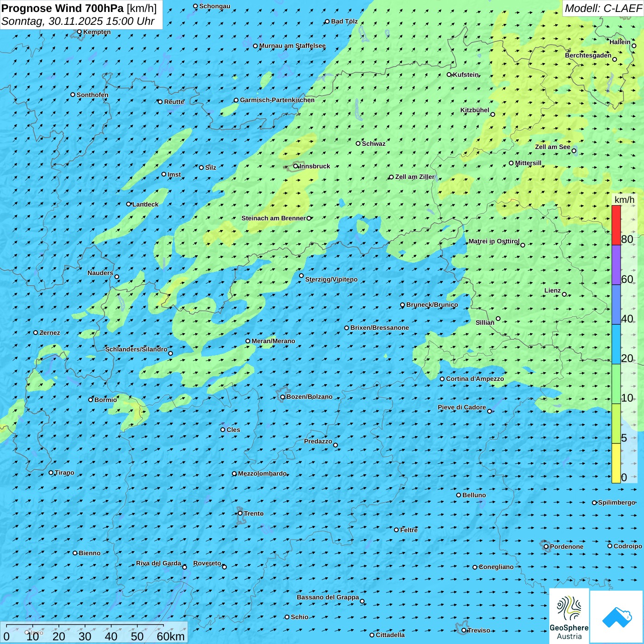Click the Zell am See marker dot

(574, 151)
